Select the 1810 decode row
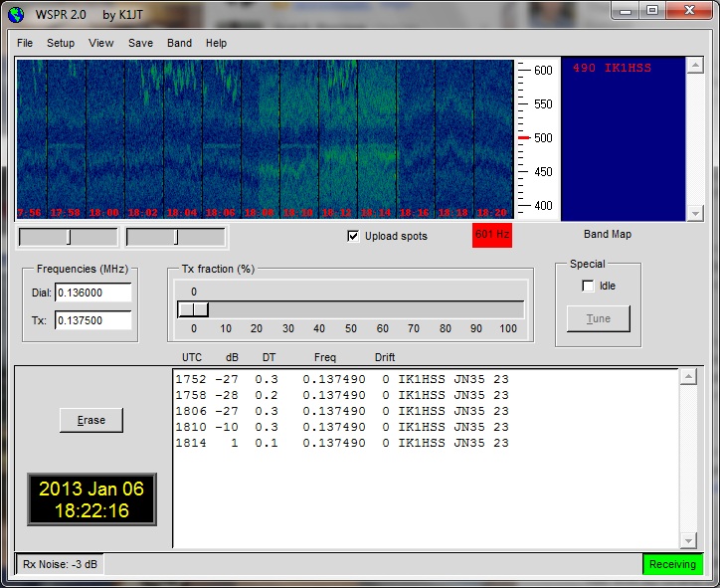720x588 pixels. pos(342,427)
